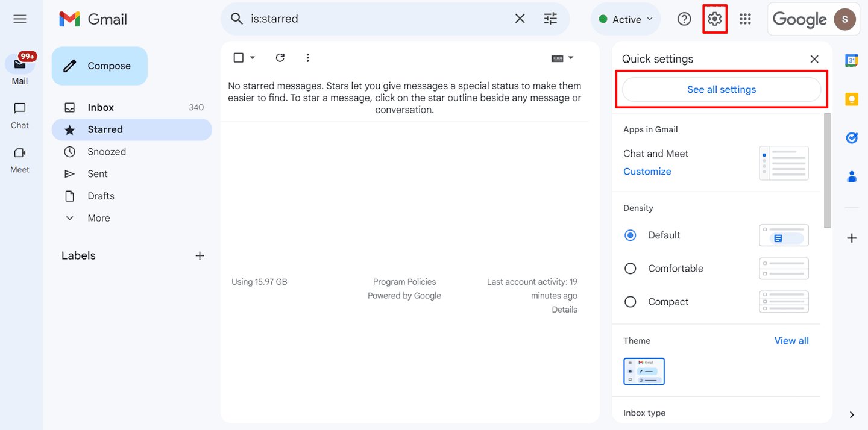Open the main menu hamburger icon

tap(20, 19)
